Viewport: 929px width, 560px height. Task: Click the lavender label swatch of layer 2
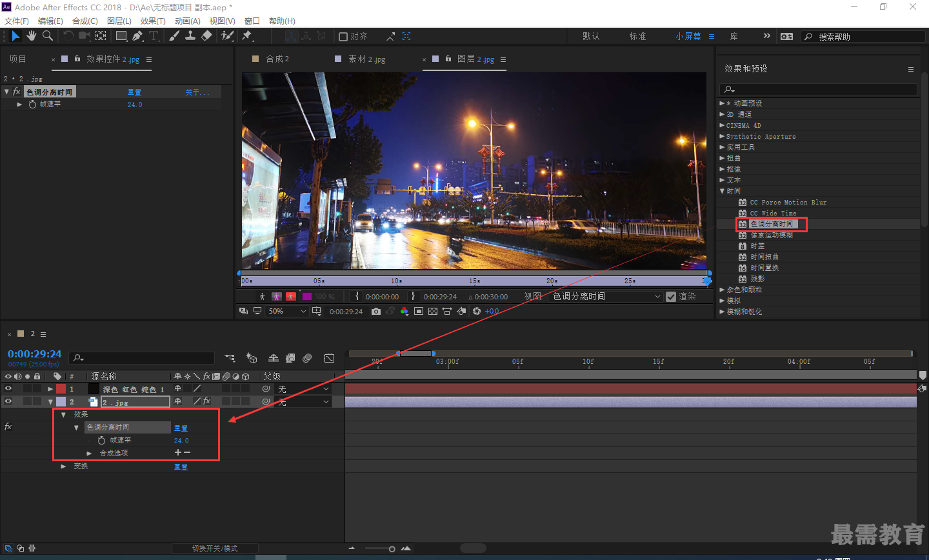tap(61, 401)
